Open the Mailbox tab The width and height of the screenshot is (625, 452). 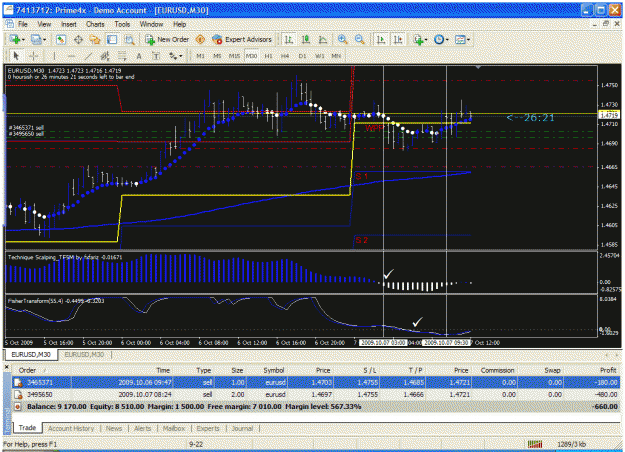pos(174,428)
